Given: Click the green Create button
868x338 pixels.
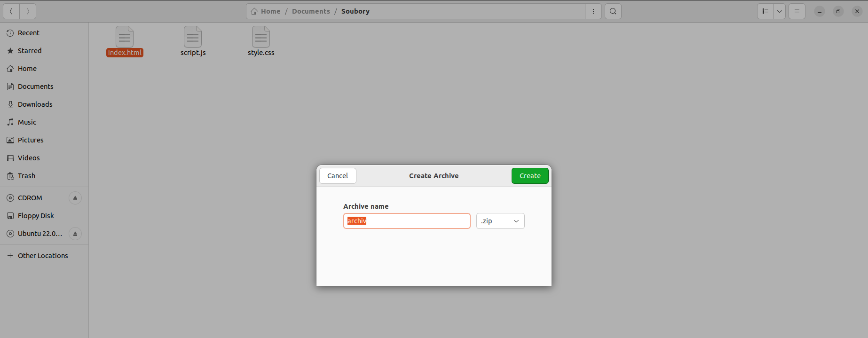Looking at the screenshot, I should point(530,176).
